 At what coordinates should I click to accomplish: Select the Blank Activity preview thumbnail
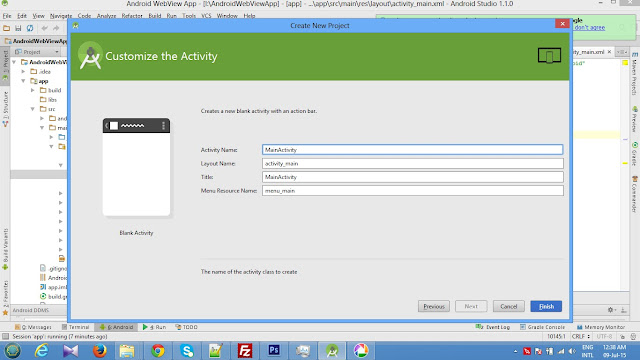(136, 167)
